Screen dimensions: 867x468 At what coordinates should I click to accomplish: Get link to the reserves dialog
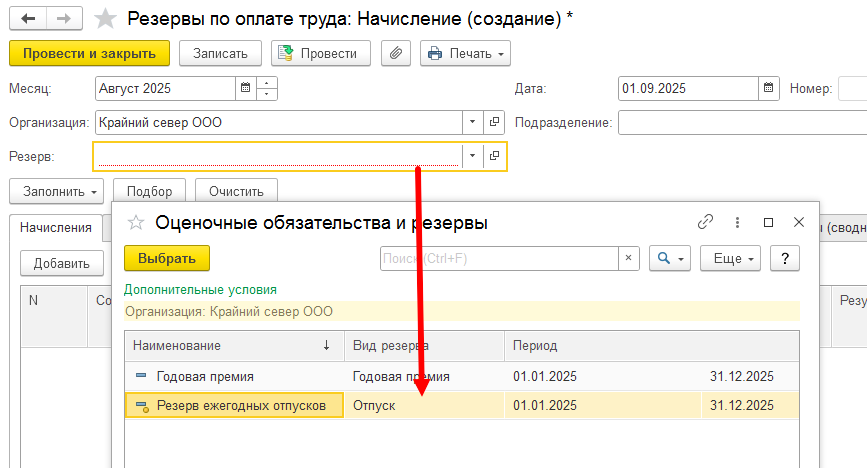click(706, 222)
